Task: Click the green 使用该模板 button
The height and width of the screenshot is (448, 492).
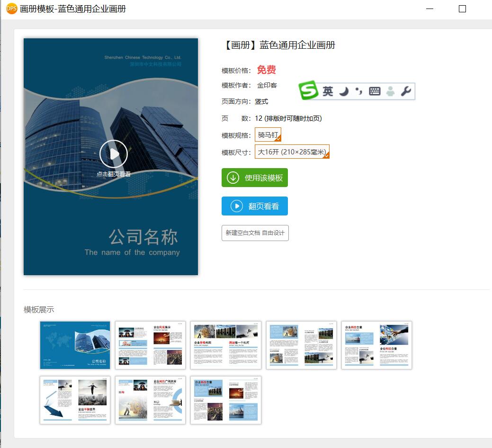Action: [254, 178]
